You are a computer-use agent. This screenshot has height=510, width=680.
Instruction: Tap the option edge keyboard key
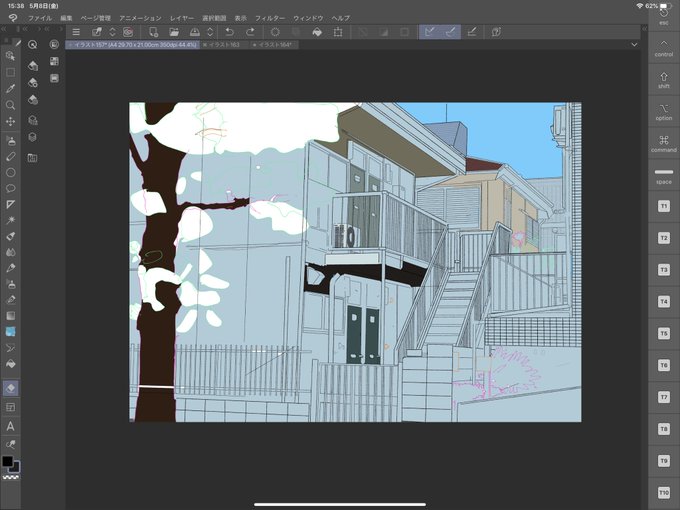[x=664, y=111]
